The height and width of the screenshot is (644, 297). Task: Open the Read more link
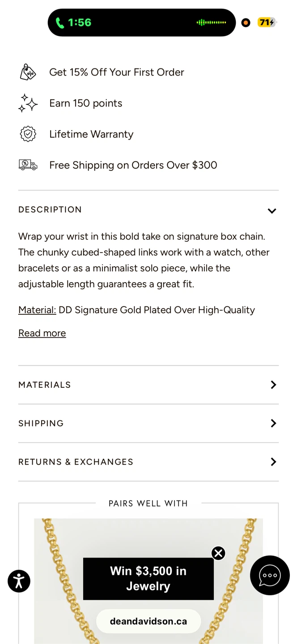pyautogui.click(x=42, y=333)
